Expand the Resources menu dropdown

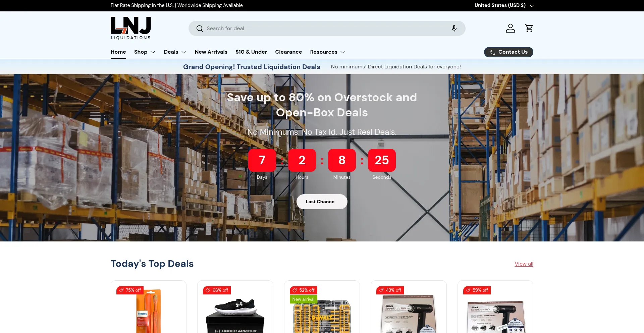(327, 52)
